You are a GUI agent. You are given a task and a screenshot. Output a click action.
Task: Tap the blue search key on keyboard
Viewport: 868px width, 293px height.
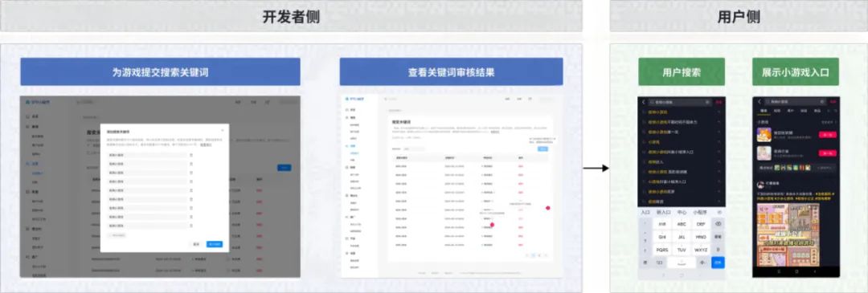(718, 262)
